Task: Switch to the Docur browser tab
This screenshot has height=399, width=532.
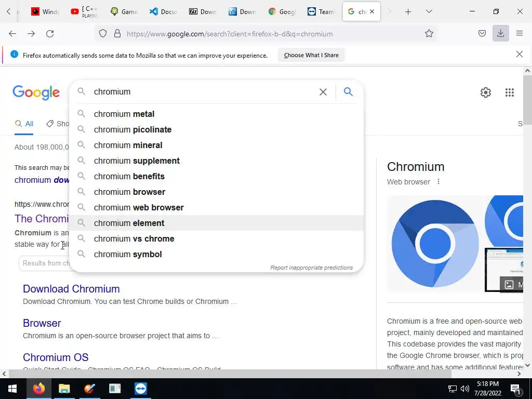Action: click(164, 11)
